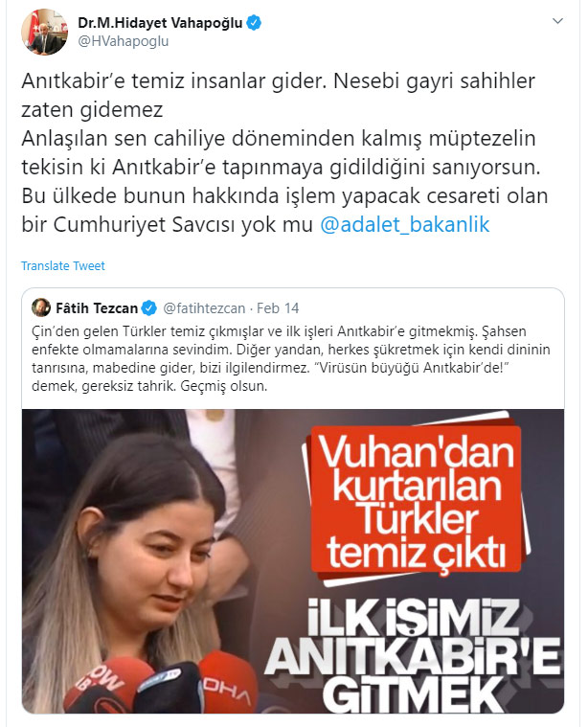Open the Dr.M.Hidayet Vahapoğlu display name
Screen dimensions: 588x727
[x=160, y=23]
